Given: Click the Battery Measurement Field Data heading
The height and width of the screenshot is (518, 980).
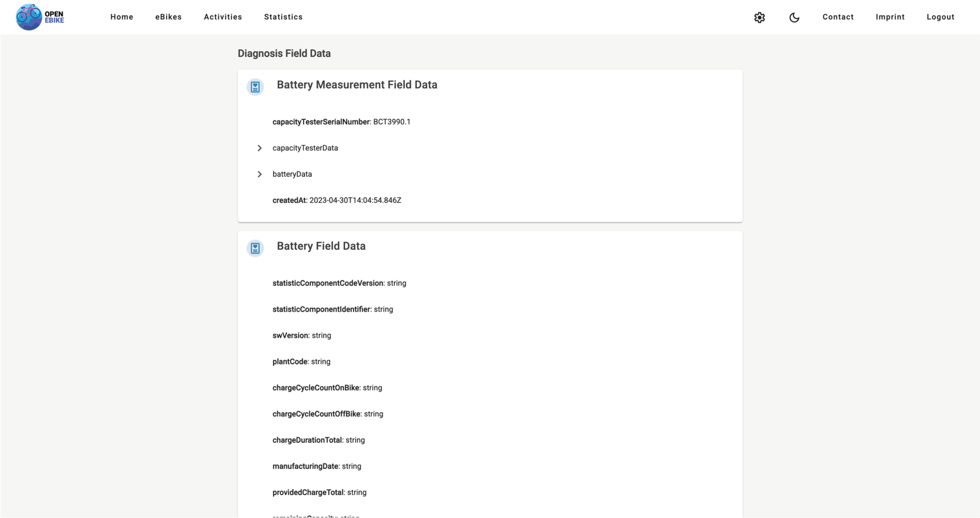Looking at the screenshot, I should pos(357,85).
